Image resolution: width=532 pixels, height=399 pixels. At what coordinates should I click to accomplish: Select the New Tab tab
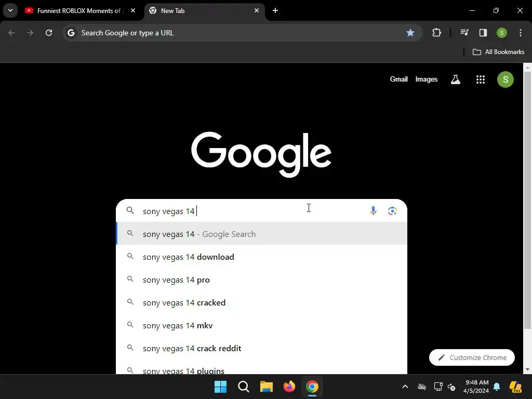click(204, 10)
